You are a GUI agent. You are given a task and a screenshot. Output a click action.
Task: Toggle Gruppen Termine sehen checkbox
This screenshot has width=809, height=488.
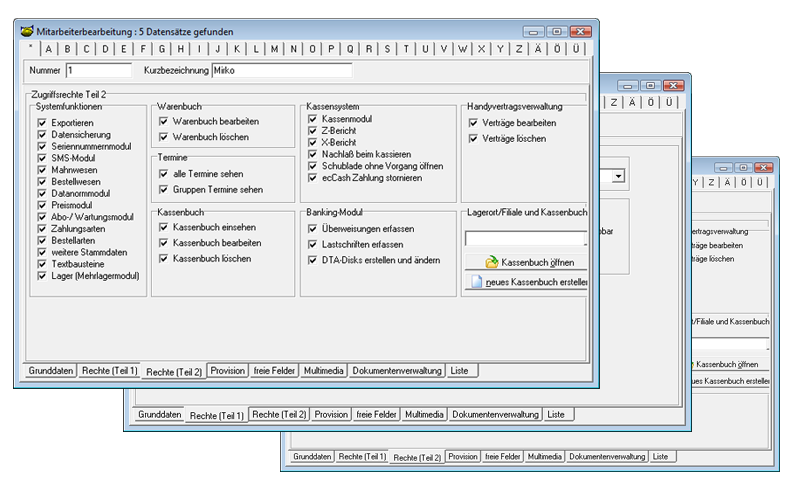click(x=164, y=189)
